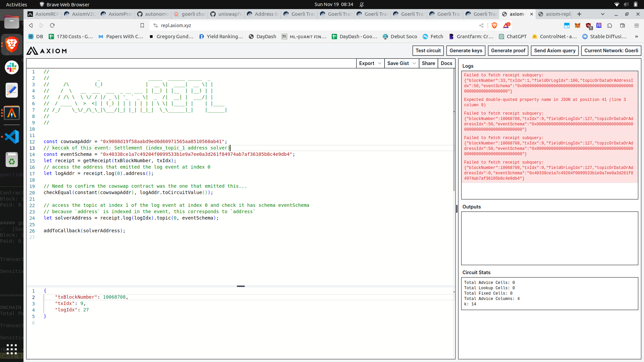Click the Share button
644x362 pixels.
pyautogui.click(x=428, y=63)
